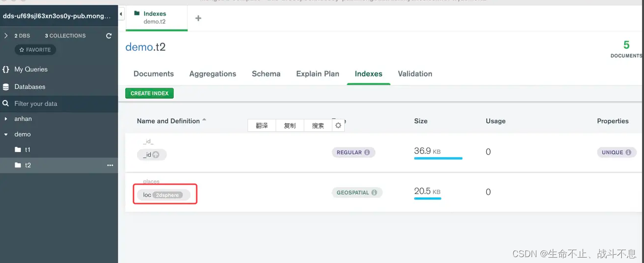Refresh the databases list
This screenshot has height=263, width=644.
click(x=109, y=36)
